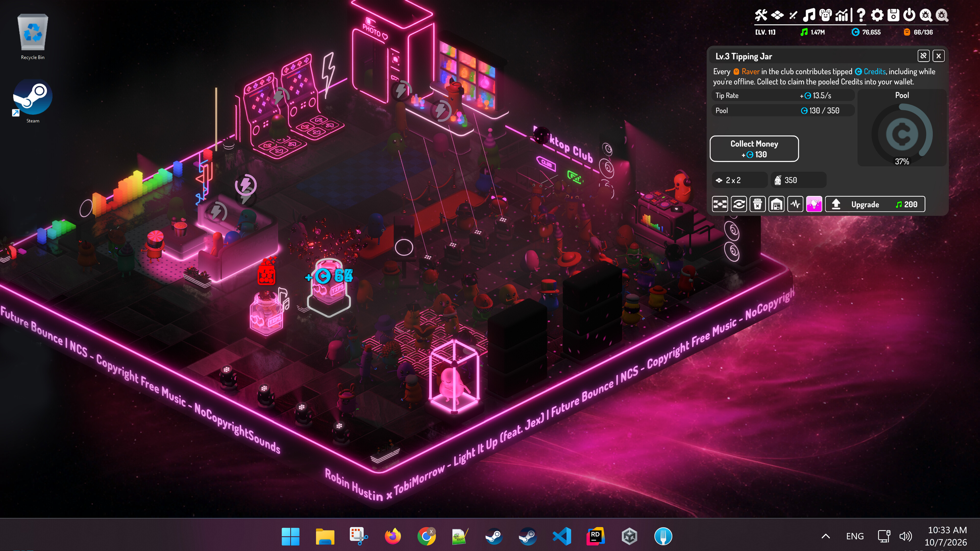This screenshot has width=980, height=551.
Task: Open the Windows Start menu
Action: pyautogui.click(x=291, y=536)
